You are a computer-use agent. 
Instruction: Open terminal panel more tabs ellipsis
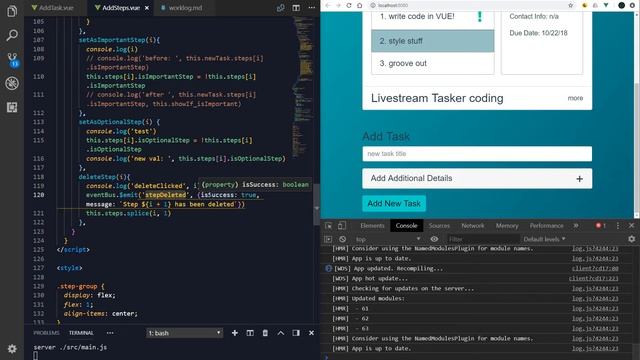[110, 333]
